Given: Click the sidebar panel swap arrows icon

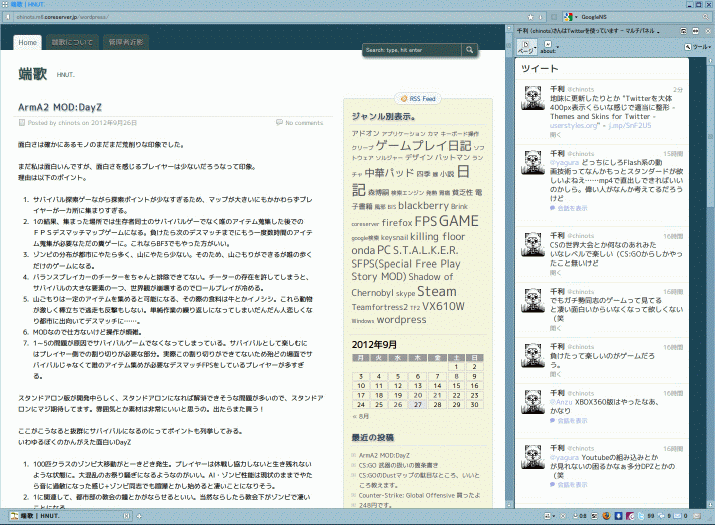Looking at the screenshot, I should [695, 31].
